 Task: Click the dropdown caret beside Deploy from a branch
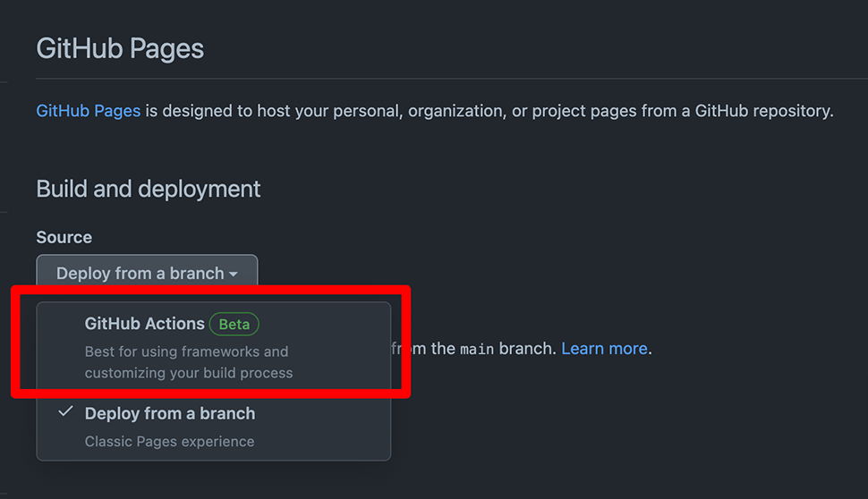click(x=234, y=275)
